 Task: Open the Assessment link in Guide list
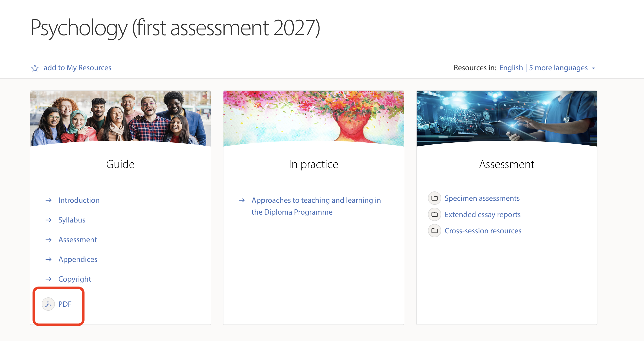(x=78, y=240)
